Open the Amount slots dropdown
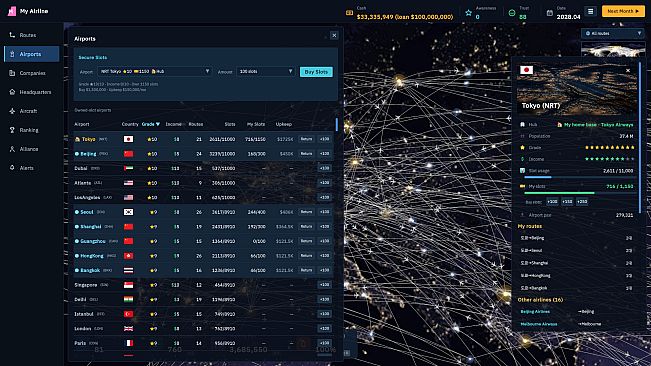Screen dimensions: 651x366 tap(265, 71)
